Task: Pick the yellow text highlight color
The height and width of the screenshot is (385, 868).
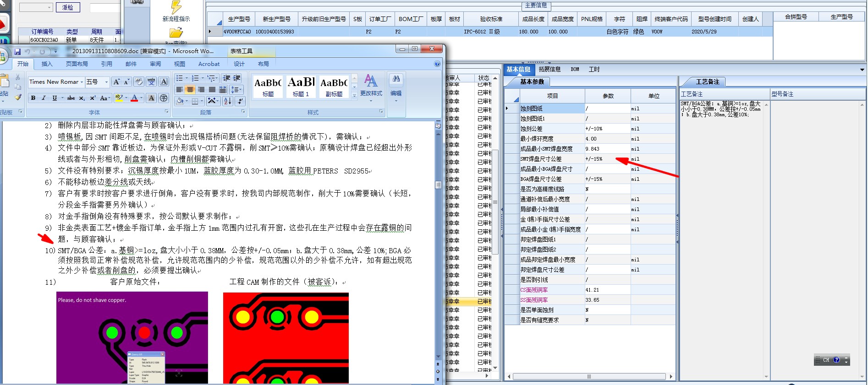Action: [x=119, y=98]
